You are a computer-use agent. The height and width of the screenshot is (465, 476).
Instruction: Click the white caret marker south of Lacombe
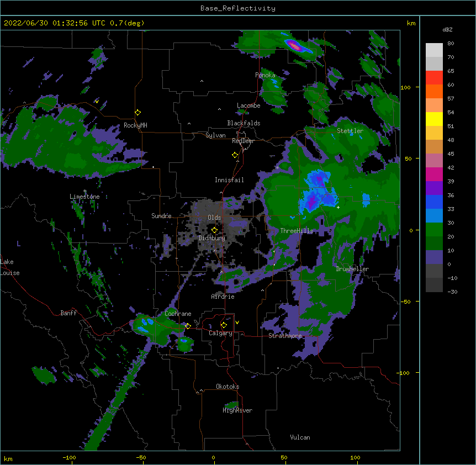coord(219,109)
